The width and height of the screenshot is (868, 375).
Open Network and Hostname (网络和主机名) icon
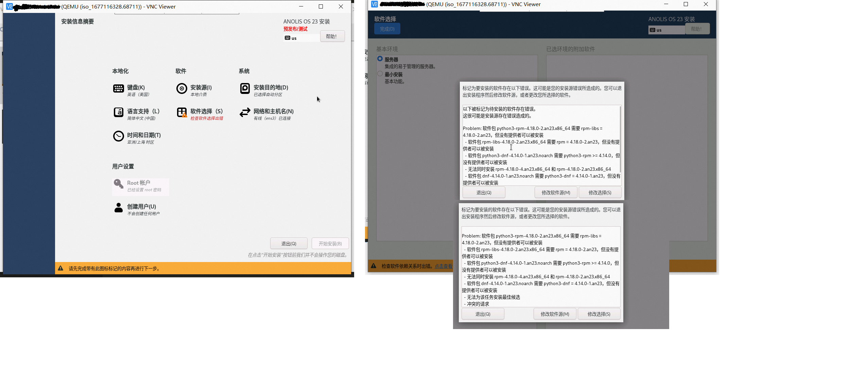(x=245, y=113)
